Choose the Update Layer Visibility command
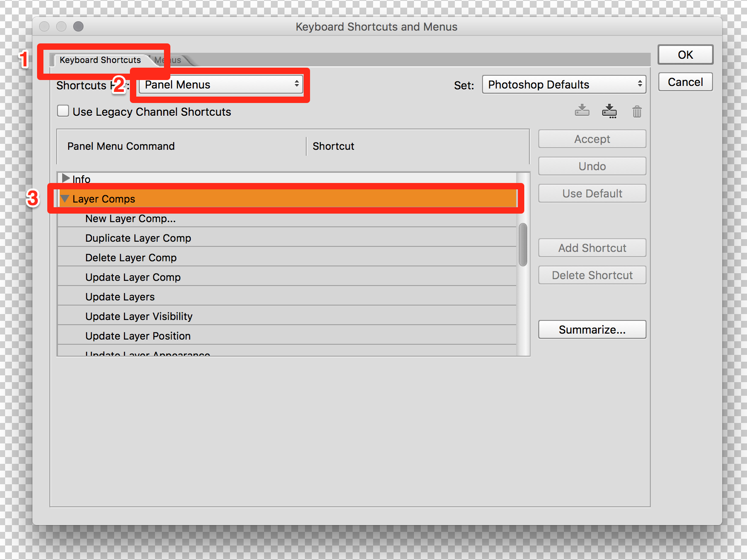747x560 pixels. point(139,317)
